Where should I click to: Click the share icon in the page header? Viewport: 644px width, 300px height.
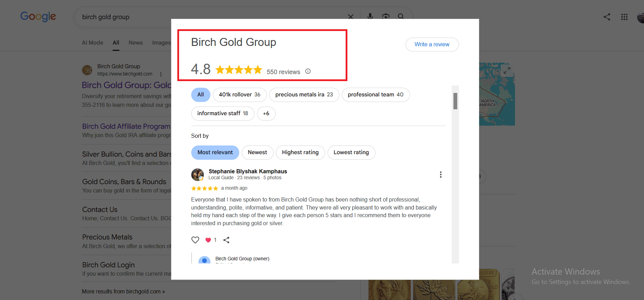[x=607, y=17]
